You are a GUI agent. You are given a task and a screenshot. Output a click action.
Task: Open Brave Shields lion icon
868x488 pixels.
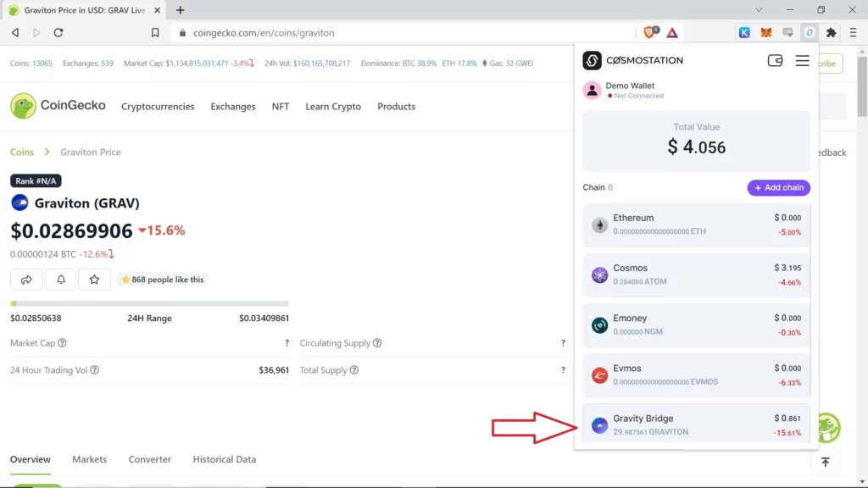tap(650, 33)
